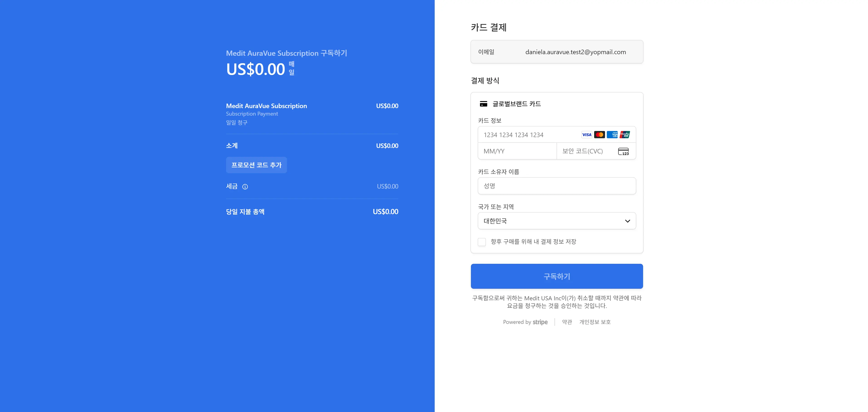Click the 소계 subtotal label
Image resolution: width=868 pixels, height=412 pixels.
point(232,146)
